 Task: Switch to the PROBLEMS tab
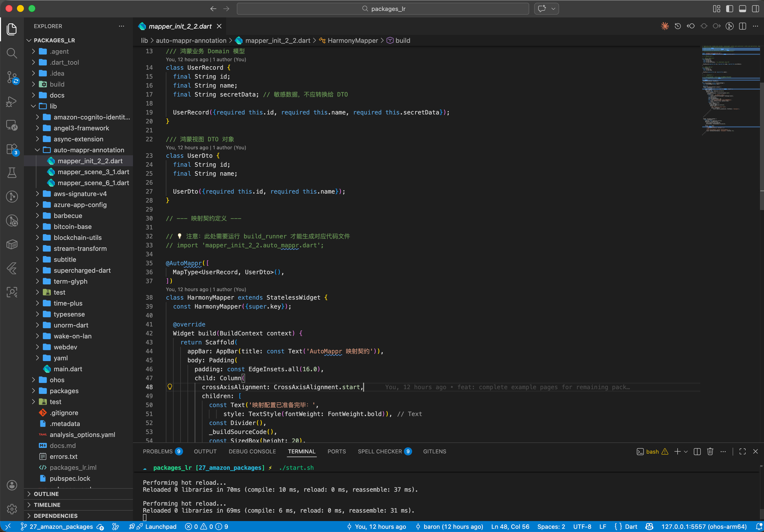pyautogui.click(x=162, y=451)
